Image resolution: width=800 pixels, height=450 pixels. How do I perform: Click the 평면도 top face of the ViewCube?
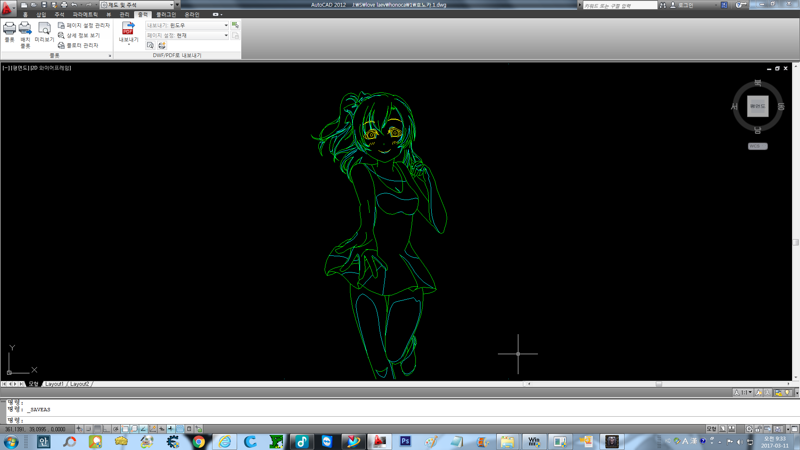point(758,106)
